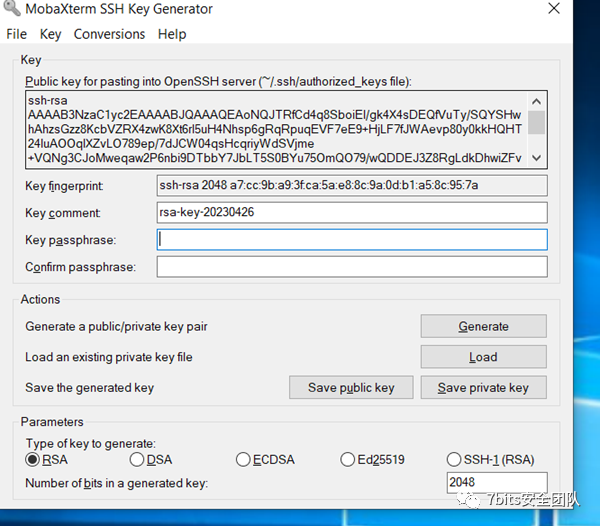The image size is (600, 526).
Task: Click Save public key button
Action: pyautogui.click(x=351, y=388)
